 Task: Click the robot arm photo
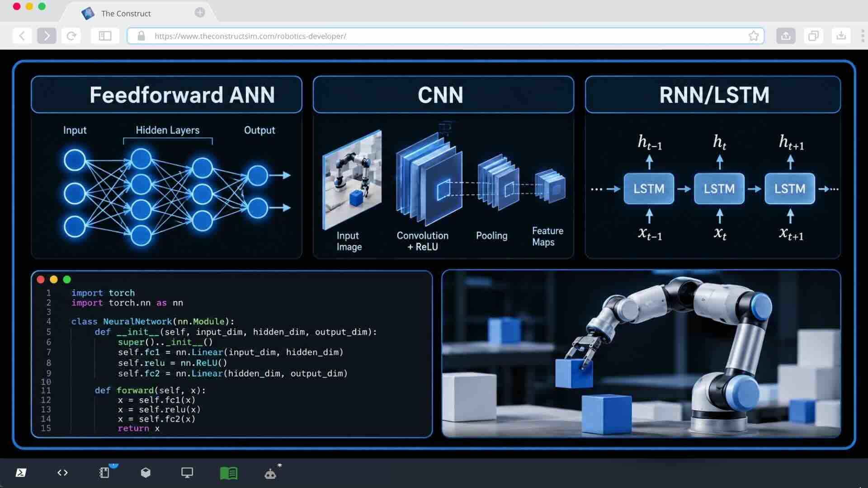click(641, 353)
